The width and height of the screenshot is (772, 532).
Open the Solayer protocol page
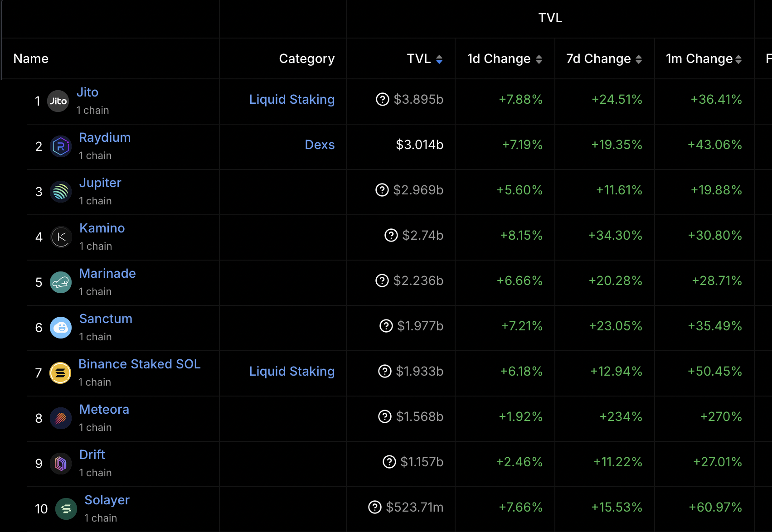107,500
